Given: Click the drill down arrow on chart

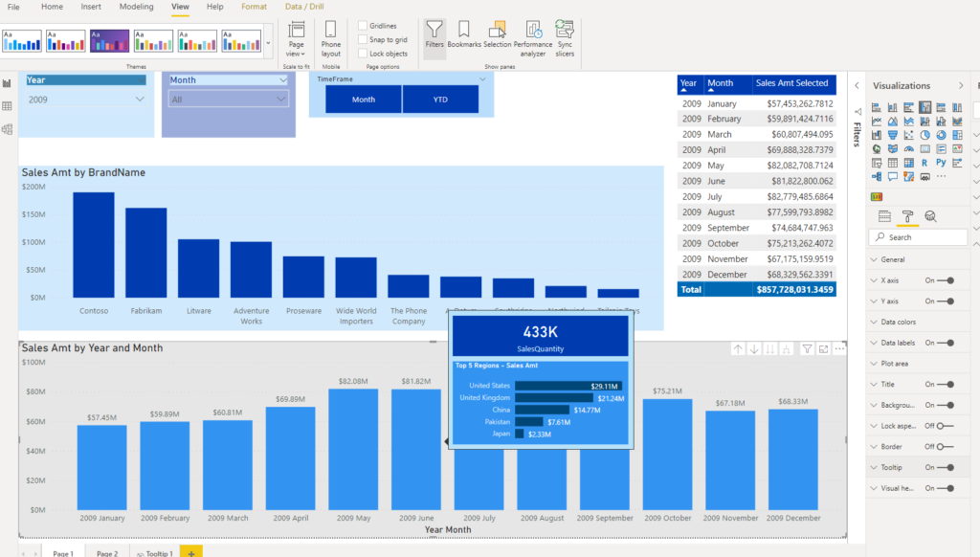Looking at the screenshot, I should click(x=754, y=348).
